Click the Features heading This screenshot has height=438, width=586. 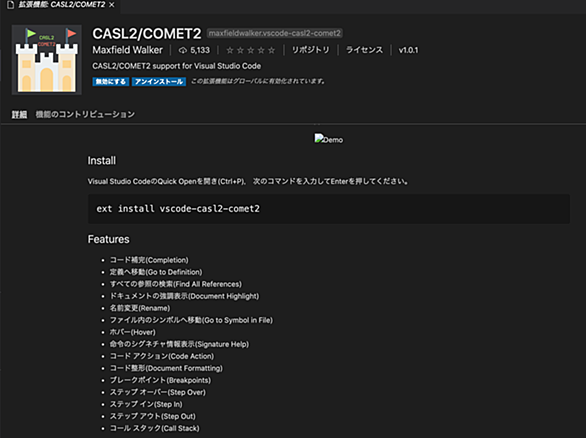click(108, 239)
